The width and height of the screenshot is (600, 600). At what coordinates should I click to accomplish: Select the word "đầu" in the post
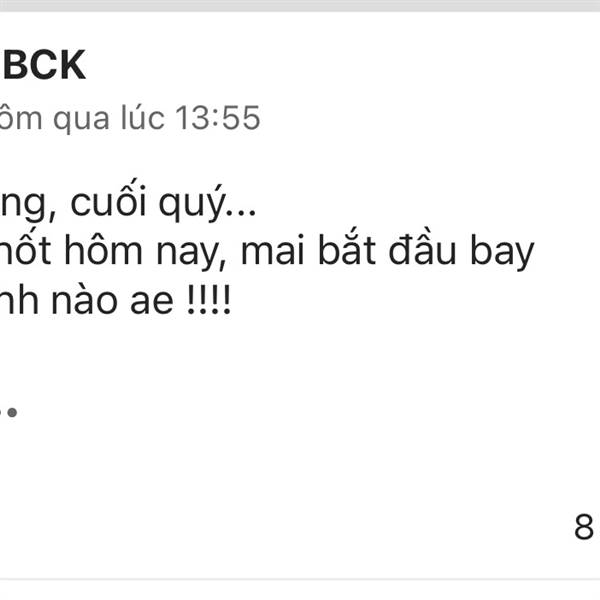pos(422,249)
